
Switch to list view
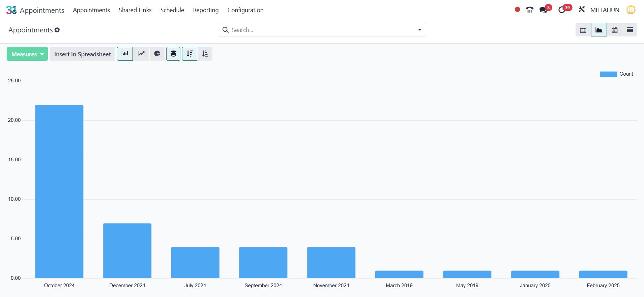click(x=630, y=30)
